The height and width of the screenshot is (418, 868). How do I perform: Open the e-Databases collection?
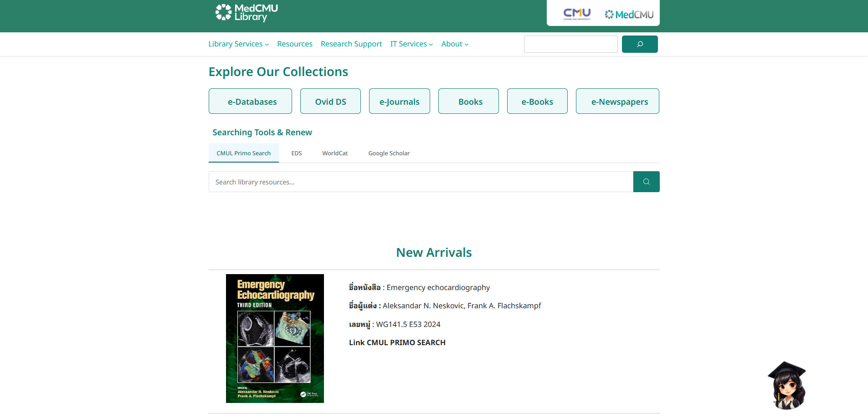250,101
